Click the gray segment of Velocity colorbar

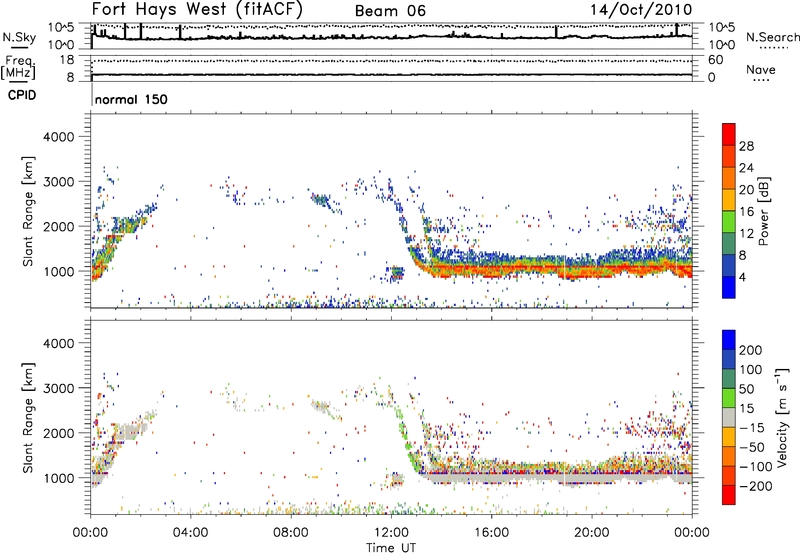[x=729, y=418]
